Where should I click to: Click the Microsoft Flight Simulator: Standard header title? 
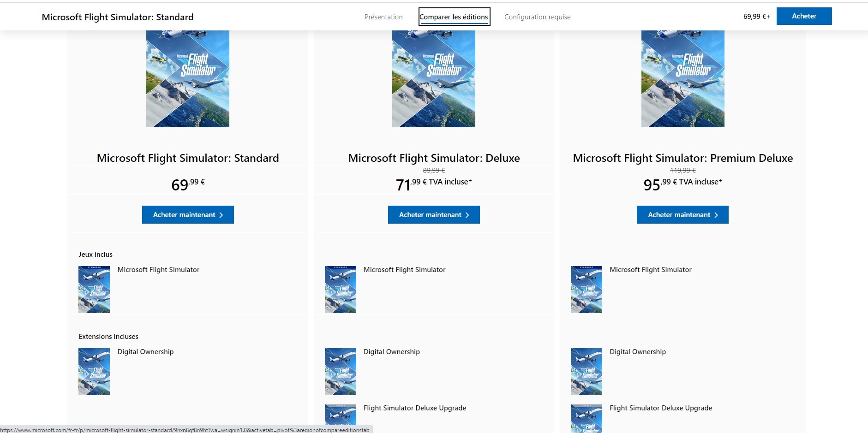pyautogui.click(x=118, y=17)
